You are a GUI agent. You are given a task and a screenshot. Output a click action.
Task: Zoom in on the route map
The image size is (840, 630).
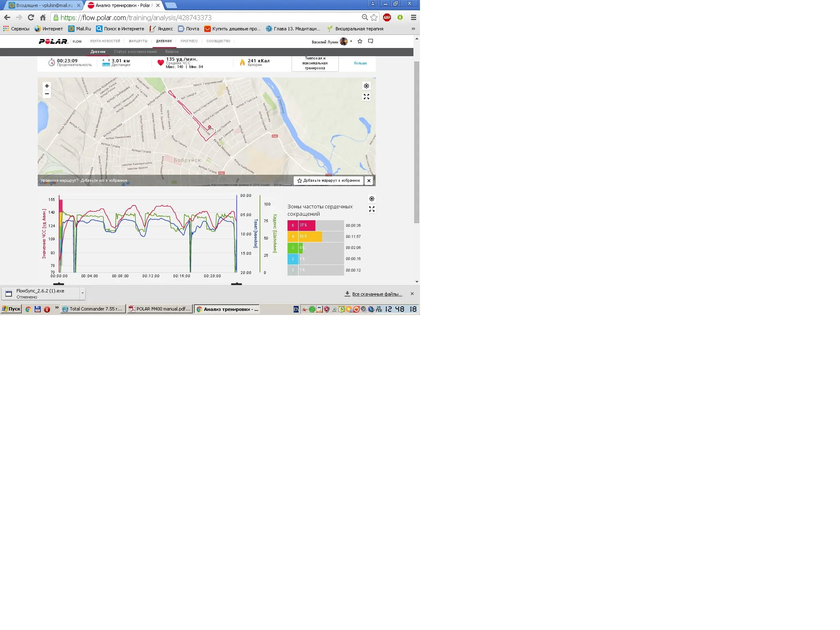[x=47, y=86]
